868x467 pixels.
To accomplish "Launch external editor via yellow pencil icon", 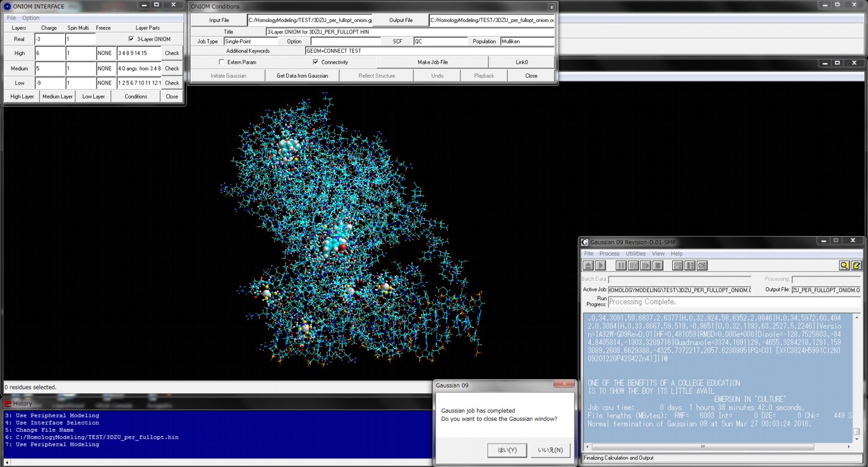I will (857, 266).
